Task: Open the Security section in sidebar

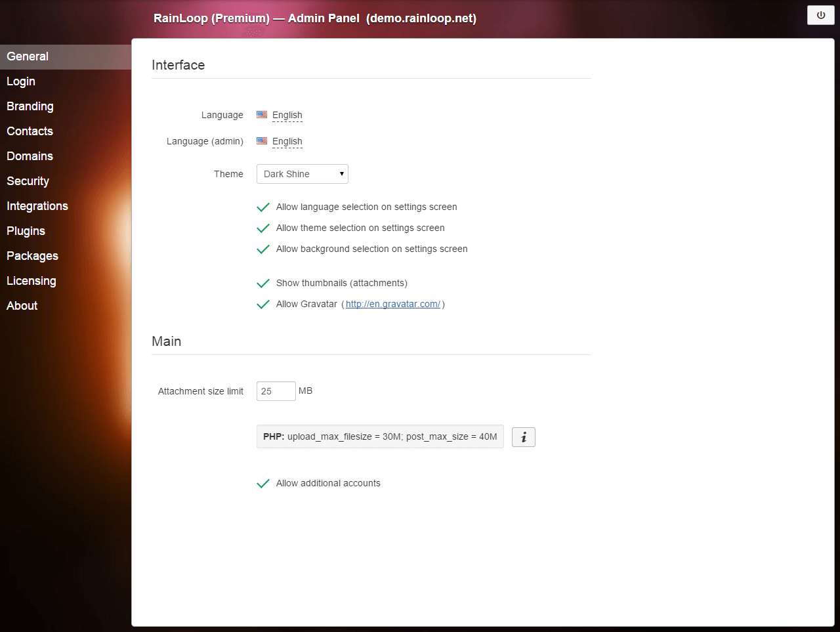Action: (x=28, y=181)
